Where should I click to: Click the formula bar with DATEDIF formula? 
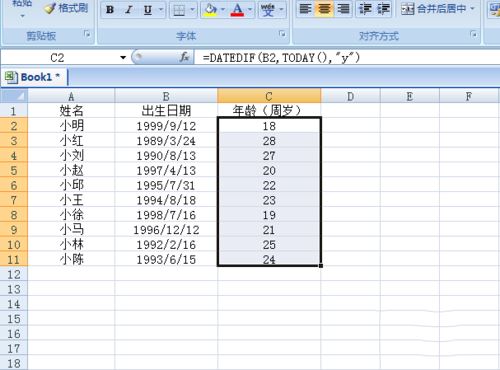pos(347,58)
